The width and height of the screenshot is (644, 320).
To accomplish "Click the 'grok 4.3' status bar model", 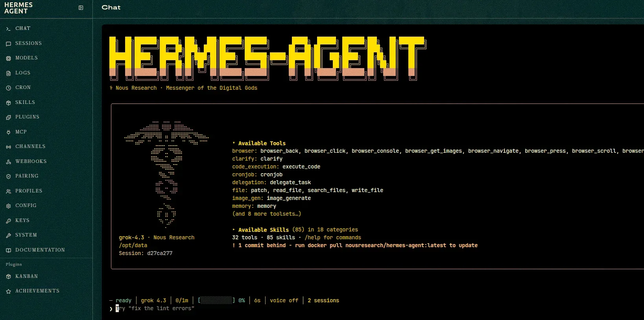I will coord(153,301).
